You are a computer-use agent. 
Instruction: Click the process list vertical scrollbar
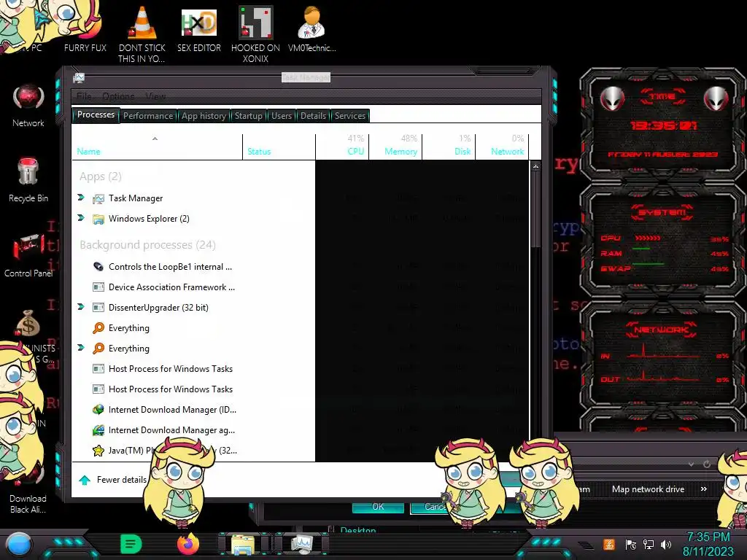click(535, 209)
